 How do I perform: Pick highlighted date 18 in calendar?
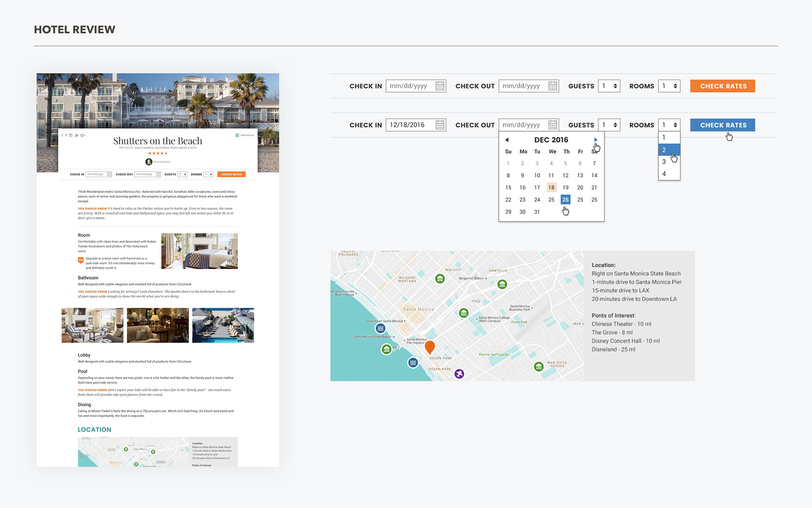coord(551,187)
